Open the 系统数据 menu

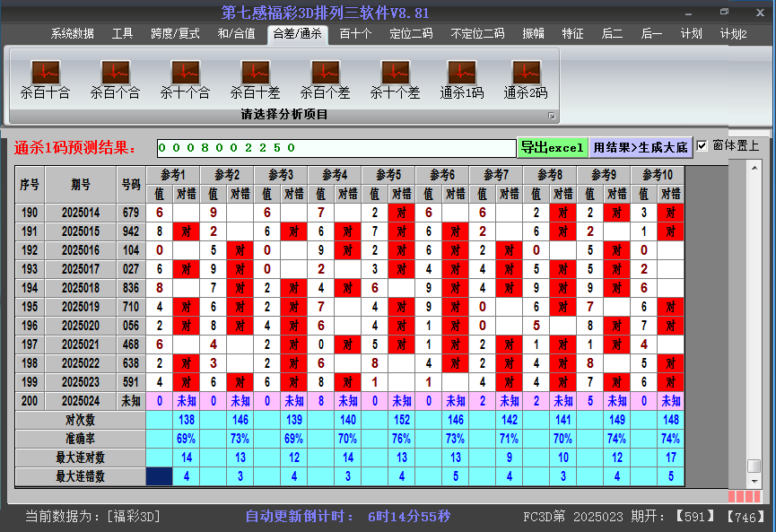[72, 34]
